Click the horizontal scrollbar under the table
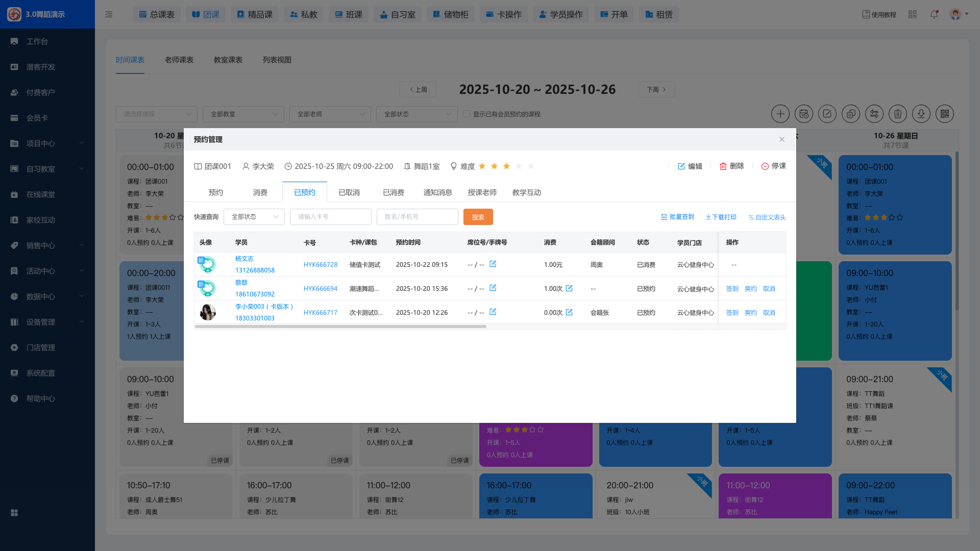This screenshot has height=551, width=980. (340, 327)
